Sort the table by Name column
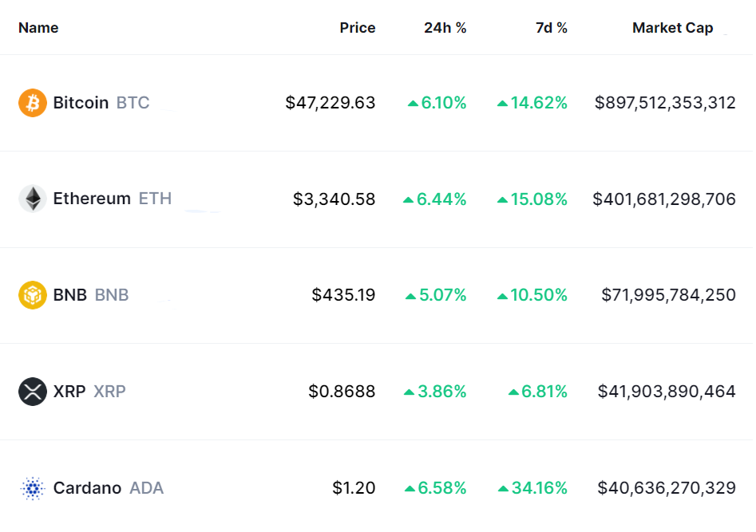The height and width of the screenshot is (532, 756). [x=38, y=28]
